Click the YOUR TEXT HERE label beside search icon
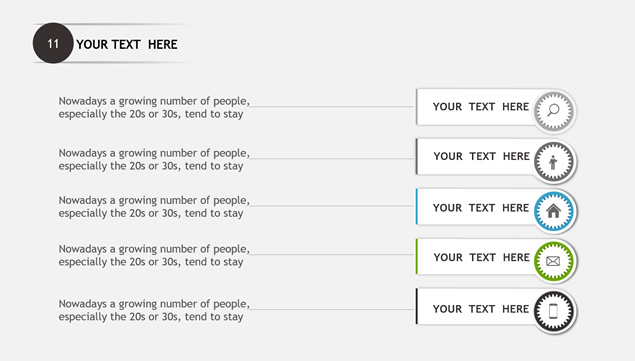This screenshot has height=361, width=635. tap(481, 107)
